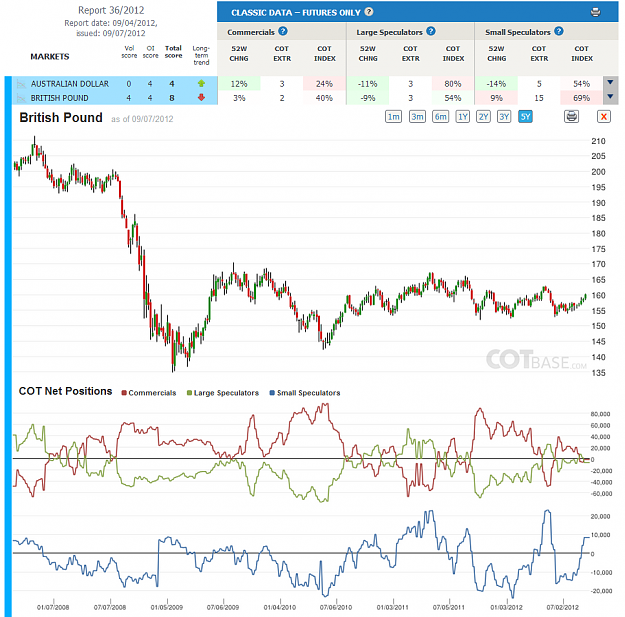The image size is (625, 617).
Task: Click the Total score column header
Action: (x=173, y=52)
